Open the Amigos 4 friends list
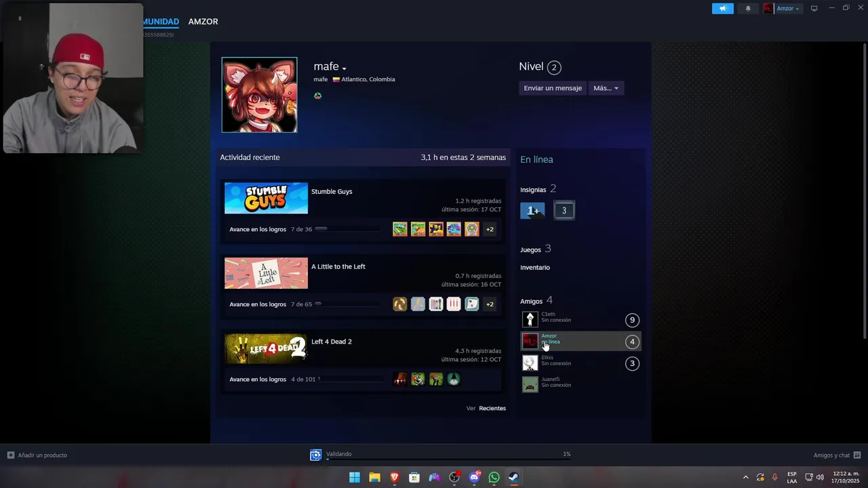The height and width of the screenshot is (488, 868). tap(536, 301)
